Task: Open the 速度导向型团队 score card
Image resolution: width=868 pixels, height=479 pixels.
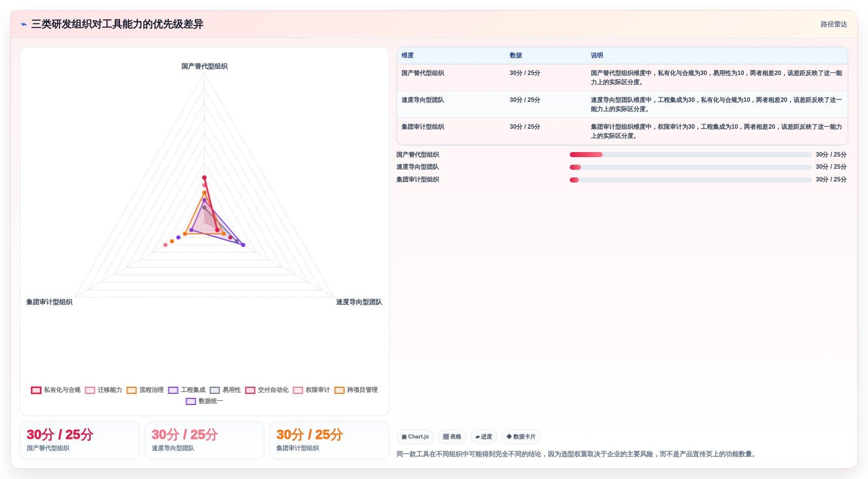Action: (205, 440)
